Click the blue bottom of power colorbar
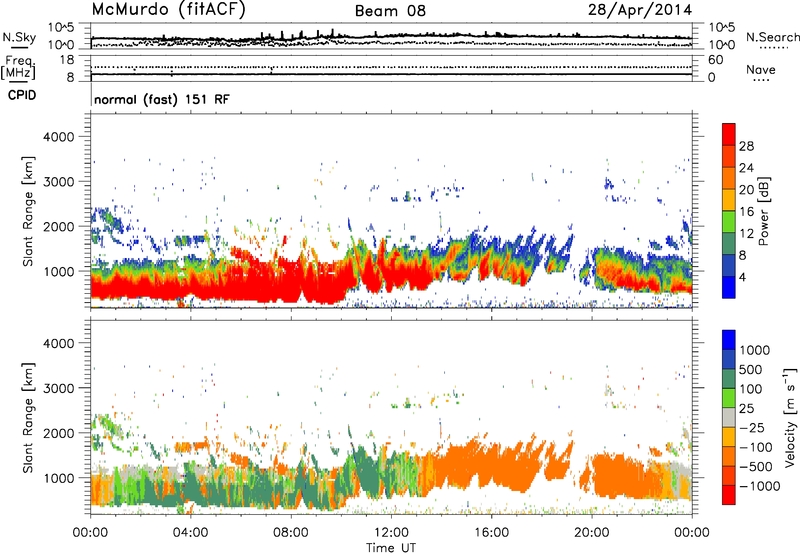The height and width of the screenshot is (554, 800). click(729, 287)
